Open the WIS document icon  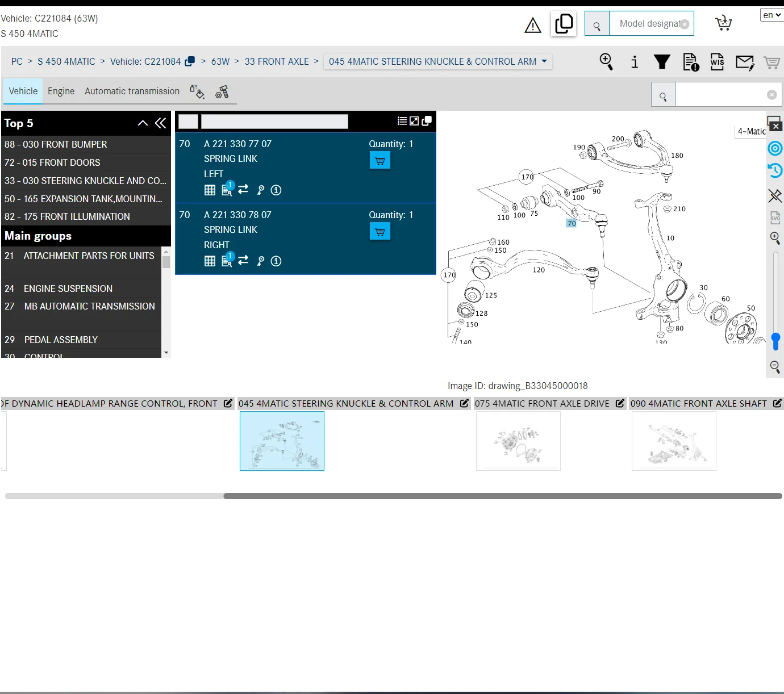(x=717, y=61)
